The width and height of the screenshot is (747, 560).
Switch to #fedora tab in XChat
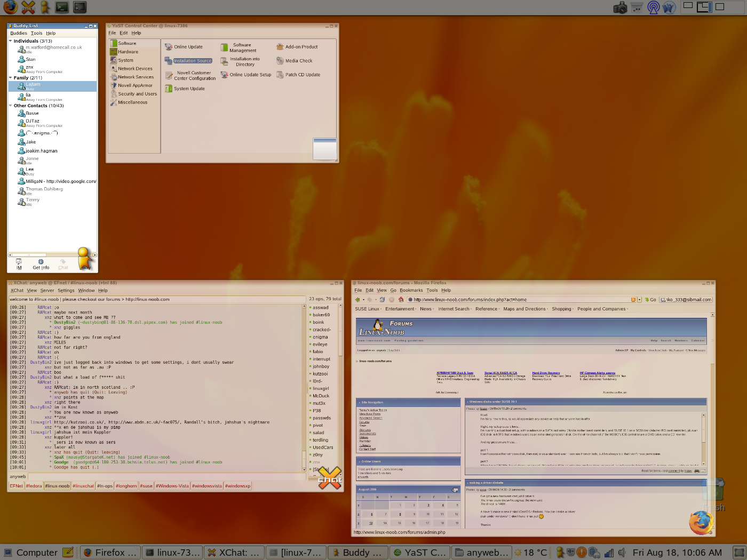(x=34, y=486)
